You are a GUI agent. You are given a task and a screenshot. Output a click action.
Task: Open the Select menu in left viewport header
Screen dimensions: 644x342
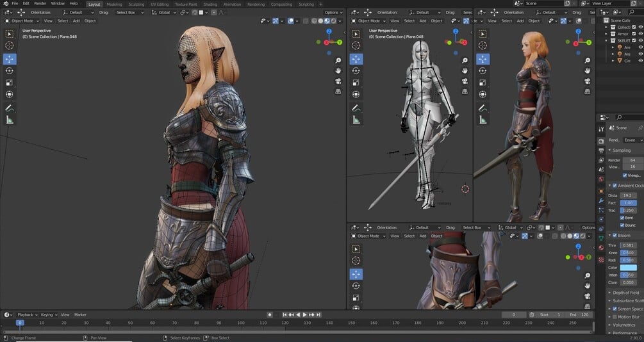click(62, 21)
